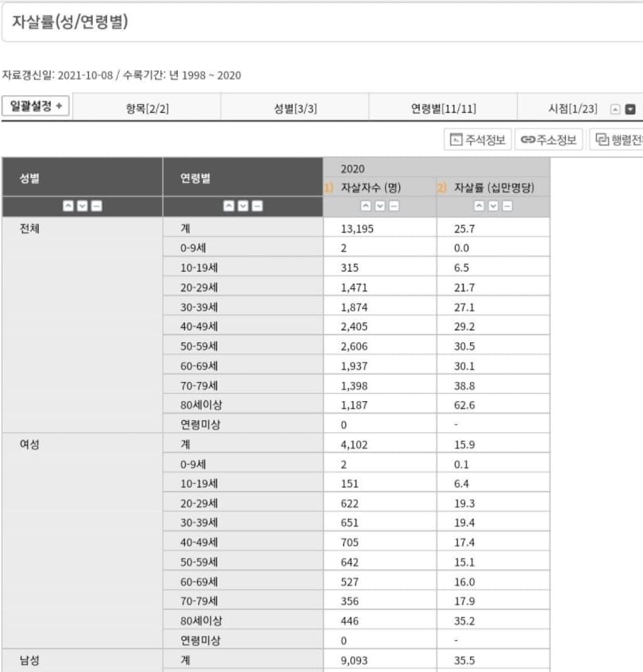This screenshot has height=672, width=643.
Task: Click footnote marker 2) beside 자살률
Action: point(442,188)
